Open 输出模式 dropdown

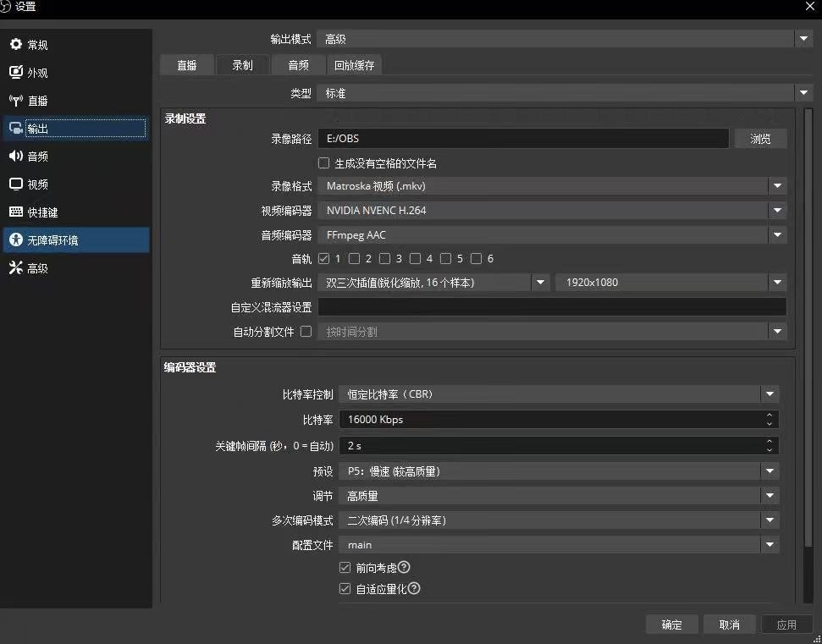click(x=565, y=39)
